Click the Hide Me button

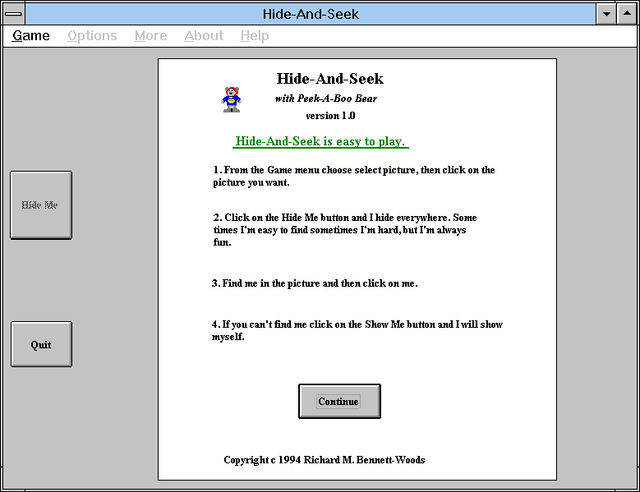point(41,205)
